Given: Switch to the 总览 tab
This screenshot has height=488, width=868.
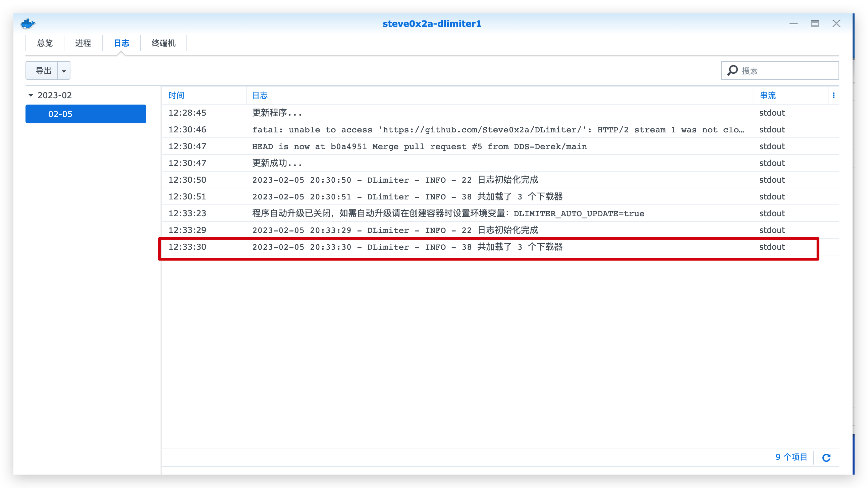Looking at the screenshot, I should pos(45,43).
